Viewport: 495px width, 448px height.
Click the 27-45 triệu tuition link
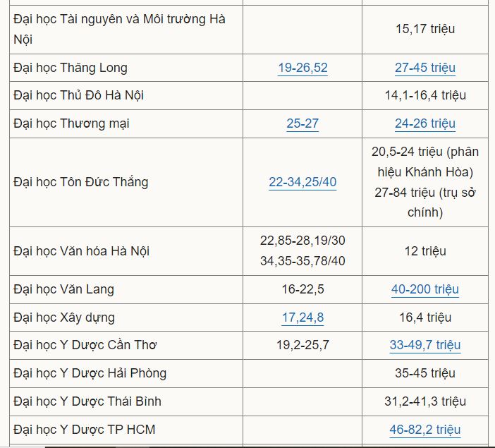pyautogui.click(x=425, y=68)
